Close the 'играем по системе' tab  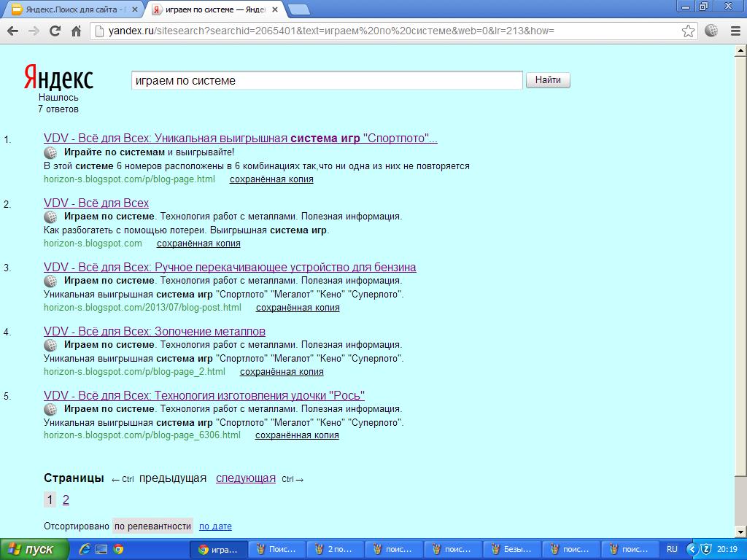(x=275, y=9)
